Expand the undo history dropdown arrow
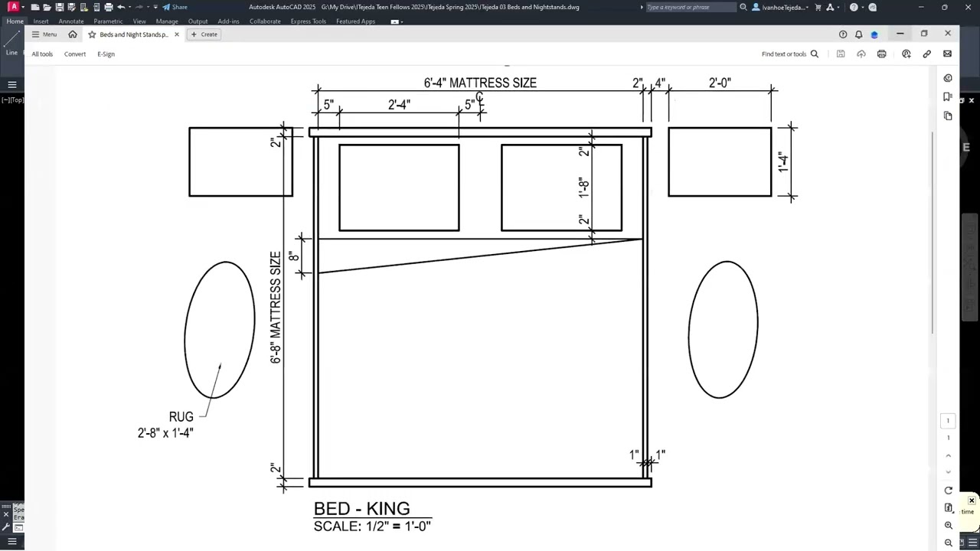Image resolution: width=980 pixels, height=551 pixels. (129, 7)
